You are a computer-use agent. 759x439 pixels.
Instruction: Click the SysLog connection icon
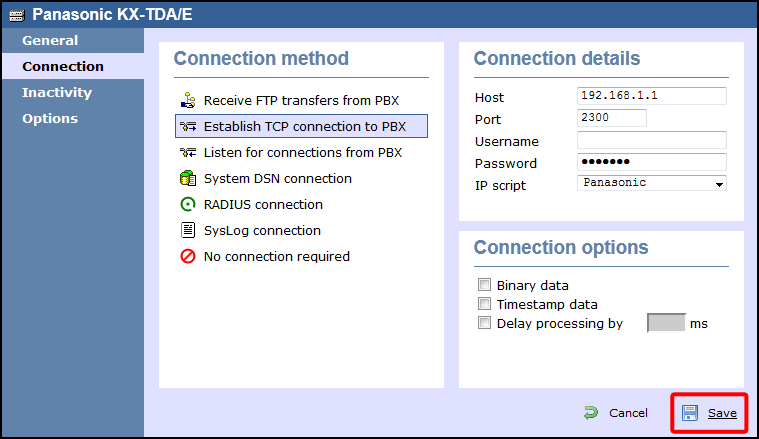187,231
